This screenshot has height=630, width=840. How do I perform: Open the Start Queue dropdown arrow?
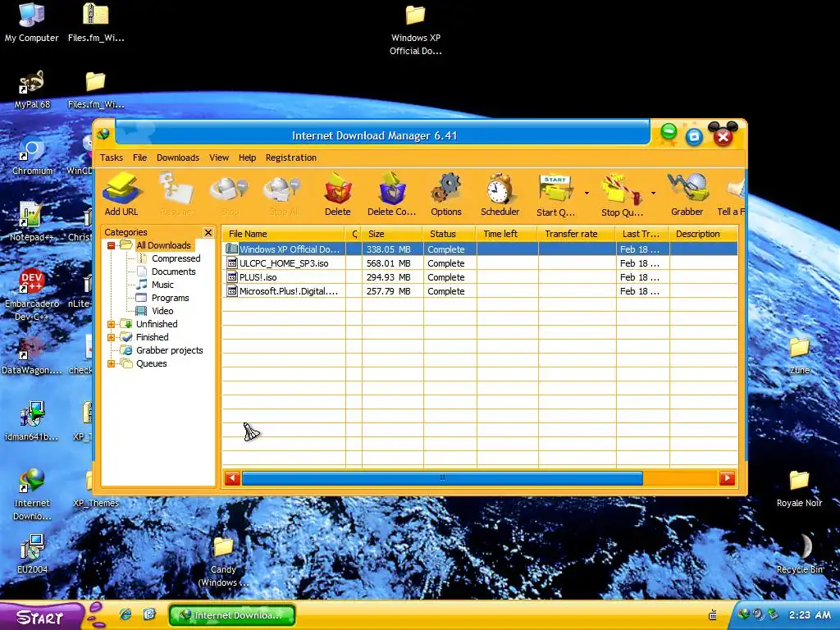pos(587,193)
